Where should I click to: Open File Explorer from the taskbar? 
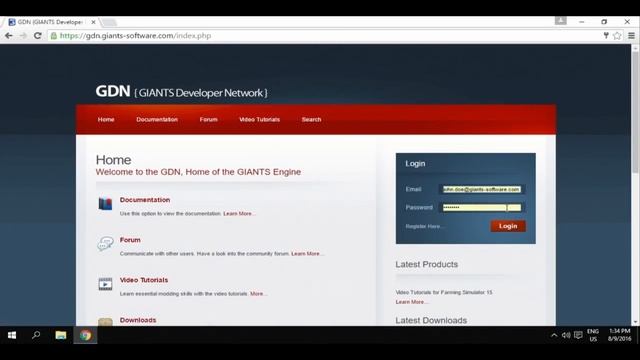tap(61, 335)
